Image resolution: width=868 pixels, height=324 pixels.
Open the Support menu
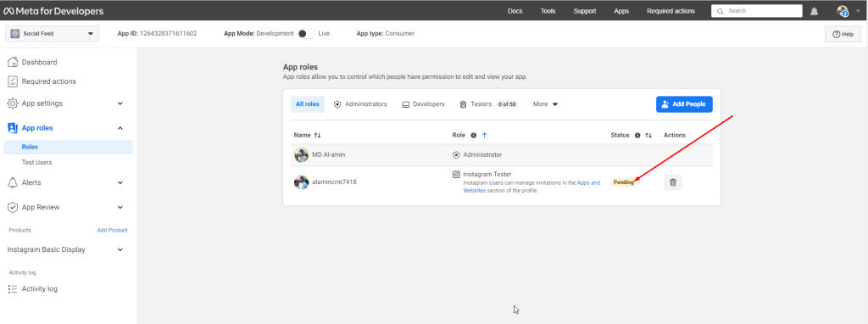tap(585, 11)
